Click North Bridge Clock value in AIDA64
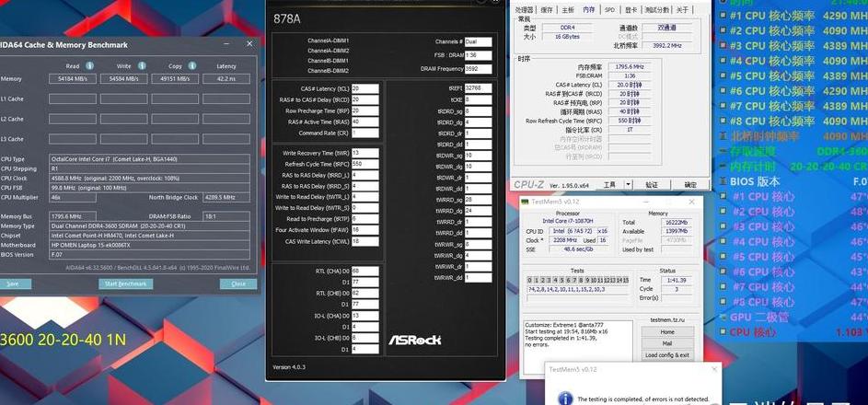This screenshot has height=405, width=868. [x=226, y=198]
